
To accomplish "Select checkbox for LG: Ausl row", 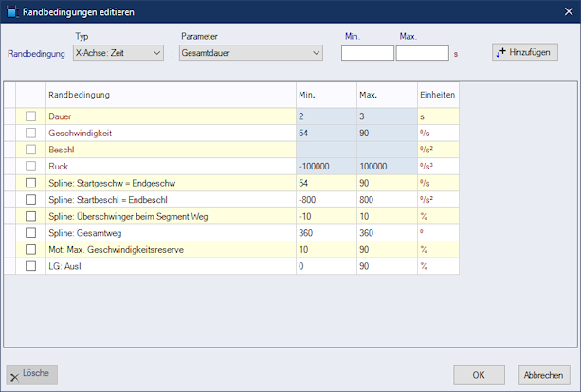I will coord(31,267).
